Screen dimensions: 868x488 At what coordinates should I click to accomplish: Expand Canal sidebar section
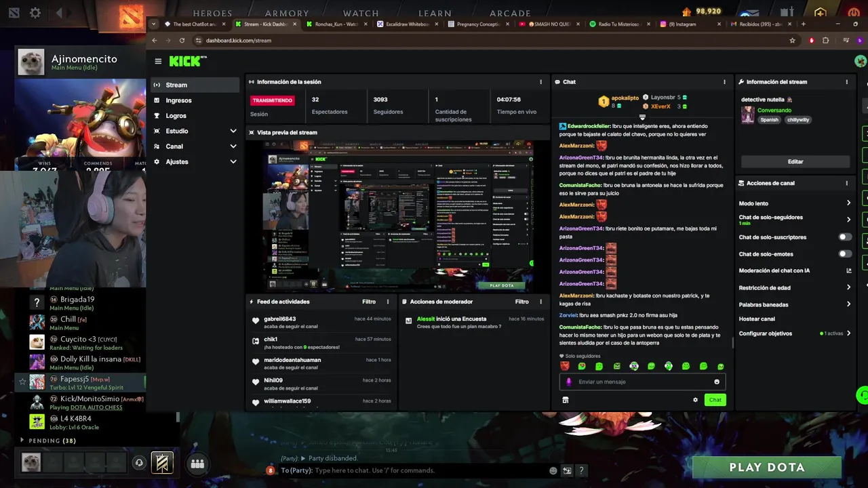click(x=233, y=146)
